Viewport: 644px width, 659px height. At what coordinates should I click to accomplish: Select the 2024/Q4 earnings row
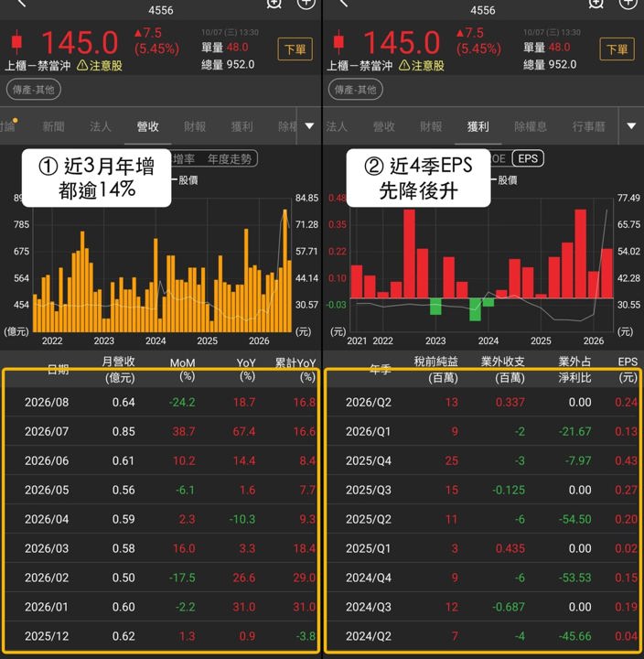click(484, 578)
